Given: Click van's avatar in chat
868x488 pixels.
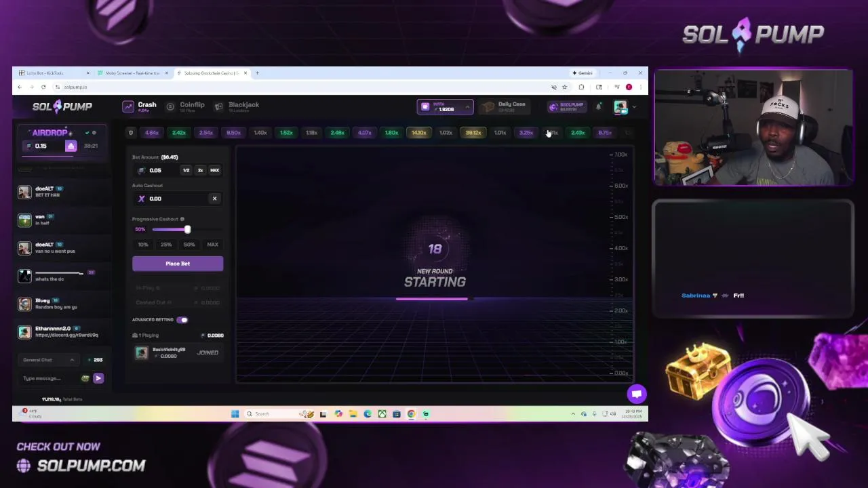Looking at the screenshot, I should click(x=24, y=220).
